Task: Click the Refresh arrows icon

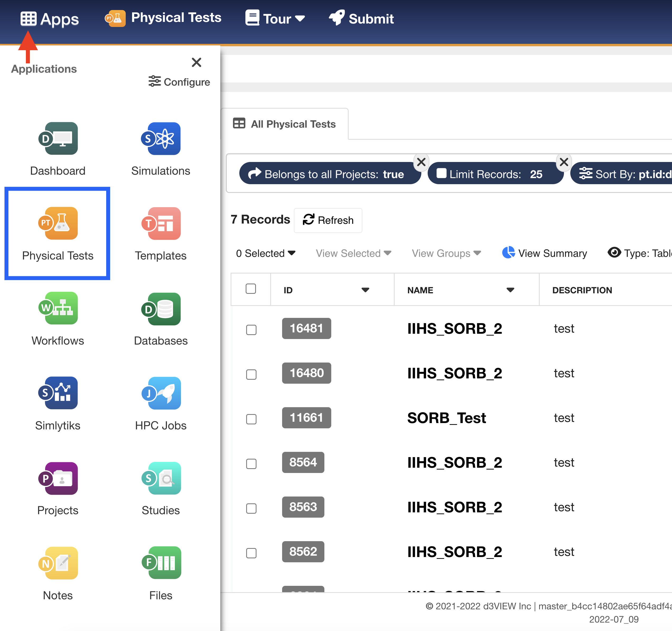Action: (x=308, y=219)
